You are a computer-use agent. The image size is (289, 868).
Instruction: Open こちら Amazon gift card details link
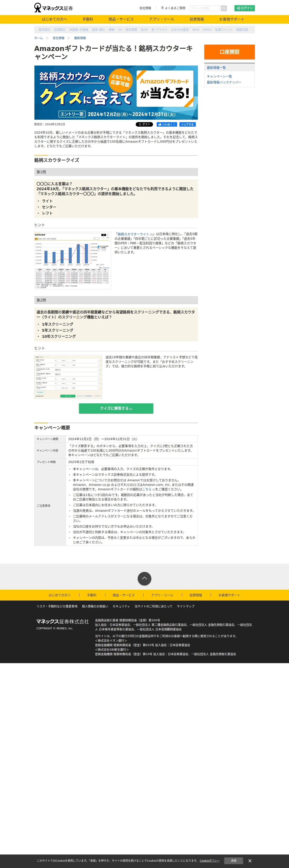[147, 489]
